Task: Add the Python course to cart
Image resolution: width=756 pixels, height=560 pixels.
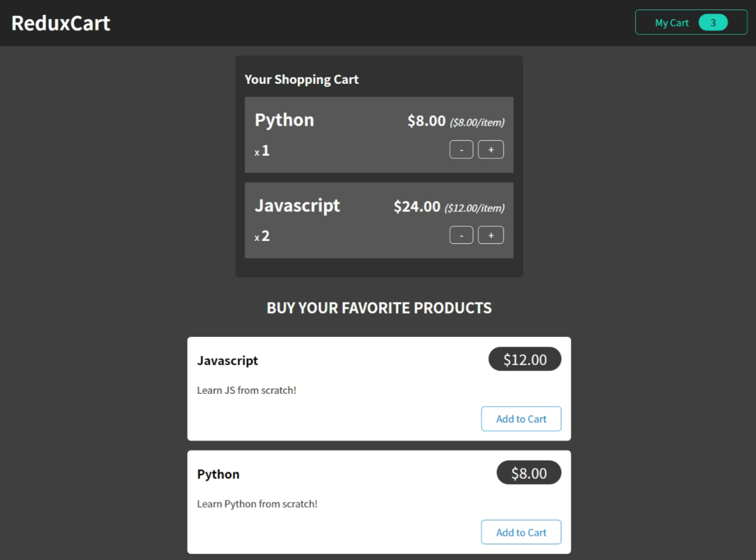Action: tap(521, 532)
